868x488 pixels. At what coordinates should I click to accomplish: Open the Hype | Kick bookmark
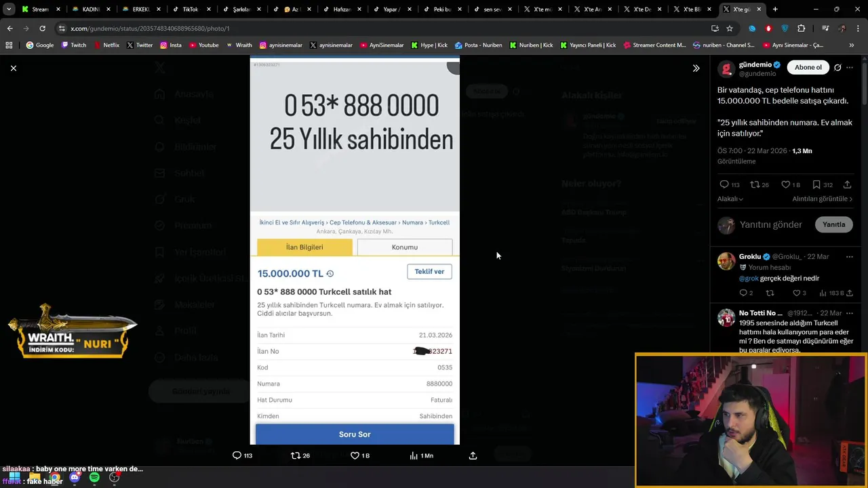pyautogui.click(x=429, y=45)
